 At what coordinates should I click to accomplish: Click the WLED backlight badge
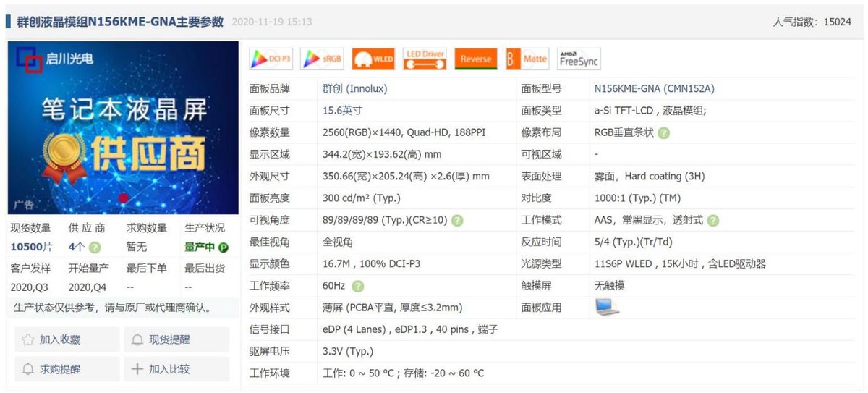click(374, 59)
